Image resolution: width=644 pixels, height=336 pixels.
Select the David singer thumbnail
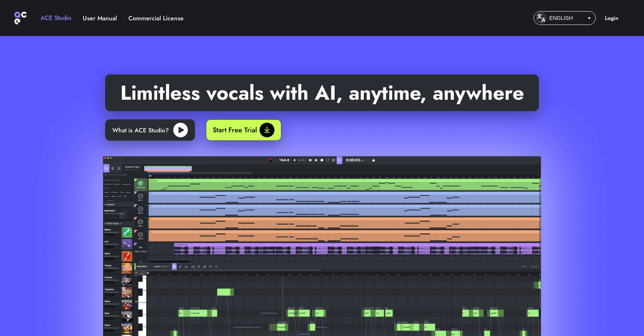pyautogui.click(x=127, y=256)
